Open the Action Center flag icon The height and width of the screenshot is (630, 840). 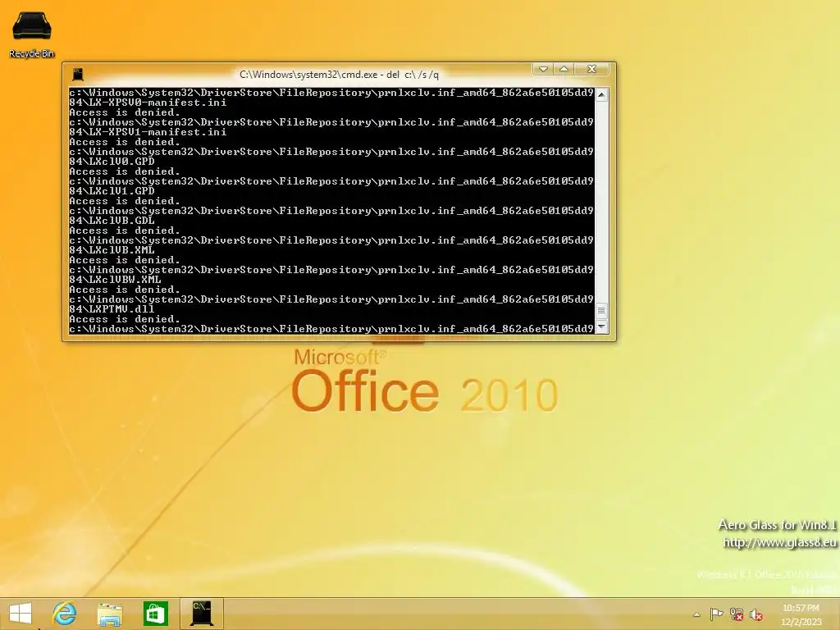[716, 614]
